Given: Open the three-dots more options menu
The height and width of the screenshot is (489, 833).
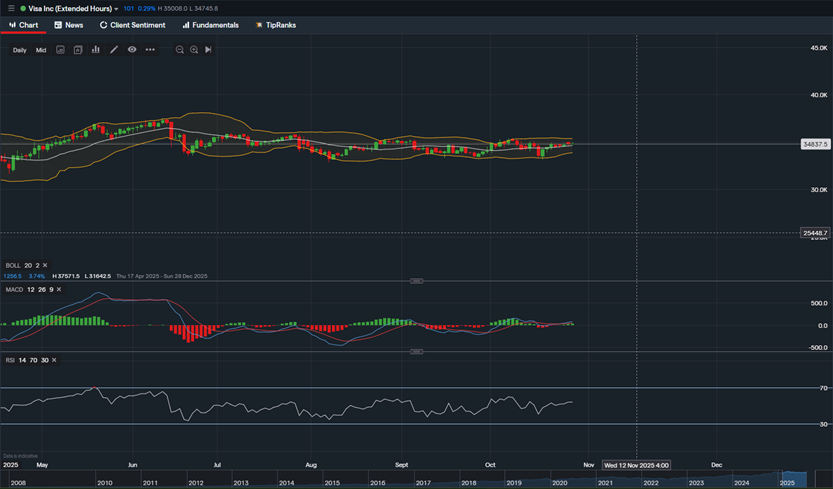Looking at the screenshot, I should 150,50.
